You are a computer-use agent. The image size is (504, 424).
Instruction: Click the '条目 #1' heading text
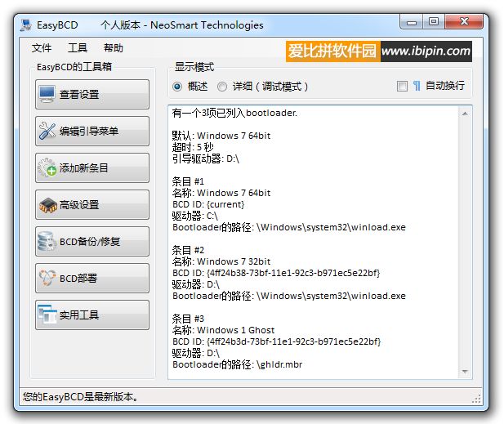click(188, 181)
